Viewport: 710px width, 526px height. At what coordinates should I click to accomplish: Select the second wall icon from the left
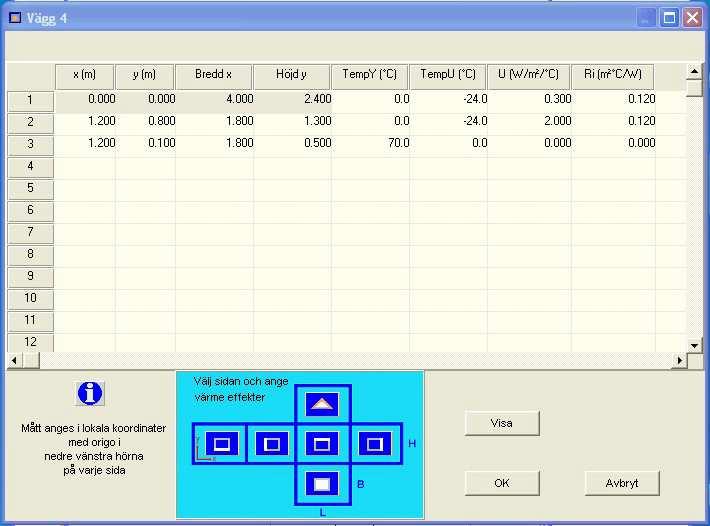click(x=272, y=444)
